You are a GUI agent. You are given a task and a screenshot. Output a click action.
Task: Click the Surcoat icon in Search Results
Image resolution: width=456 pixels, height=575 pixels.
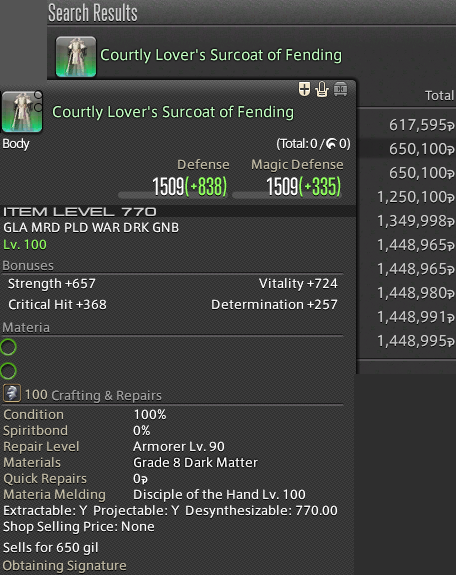(x=76, y=56)
